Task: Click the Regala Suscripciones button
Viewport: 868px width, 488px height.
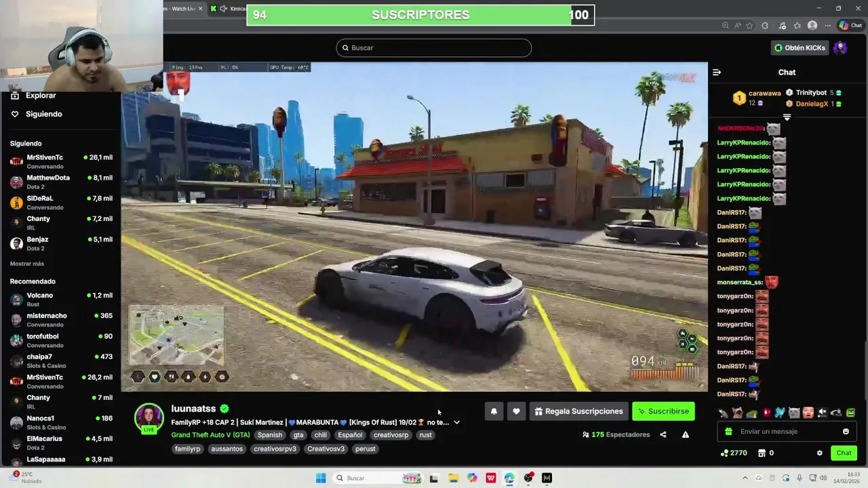Action: 578,411
